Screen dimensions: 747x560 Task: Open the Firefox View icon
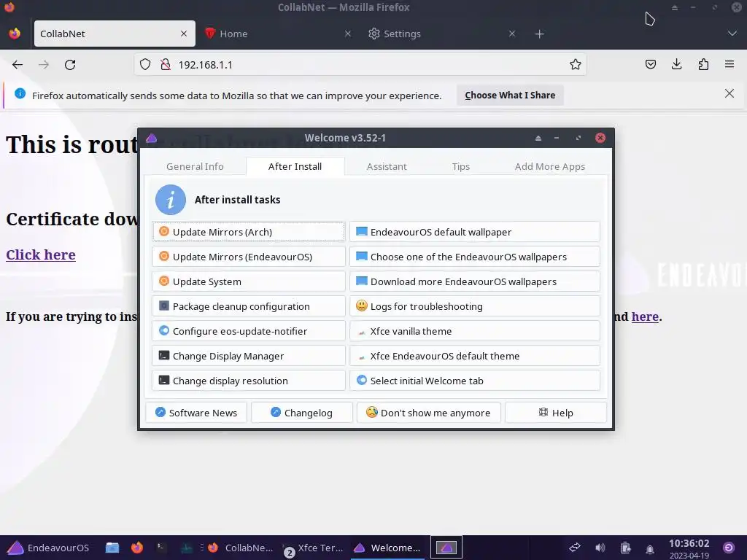click(x=15, y=34)
